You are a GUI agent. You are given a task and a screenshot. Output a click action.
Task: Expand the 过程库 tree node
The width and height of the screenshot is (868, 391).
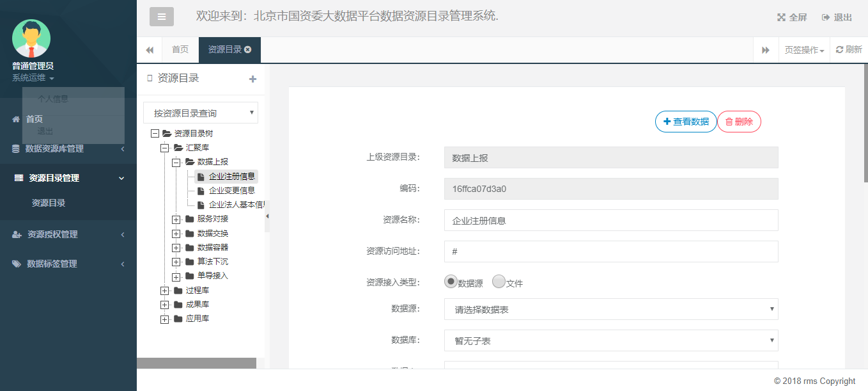pos(165,291)
